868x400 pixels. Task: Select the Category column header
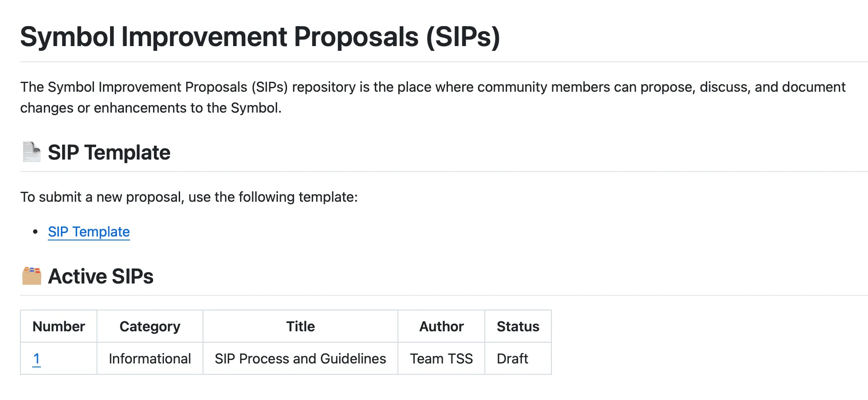click(x=149, y=326)
